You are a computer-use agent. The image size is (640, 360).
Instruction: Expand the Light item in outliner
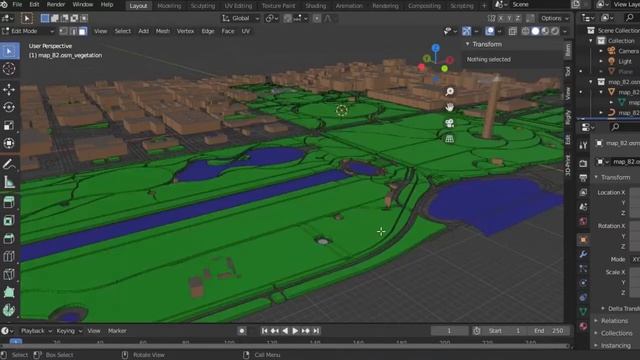pyautogui.click(x=601, y=61)
